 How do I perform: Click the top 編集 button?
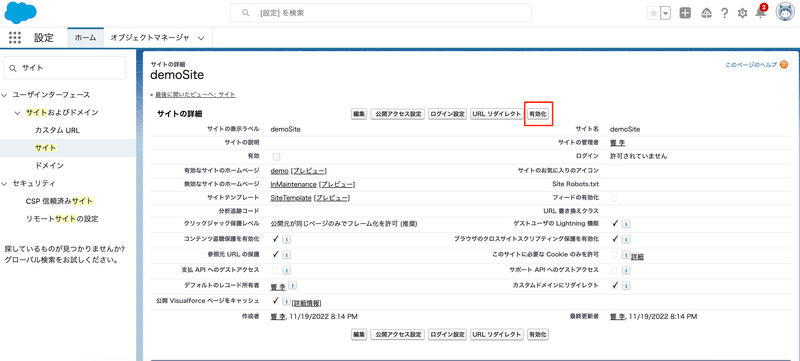(359, 114)
